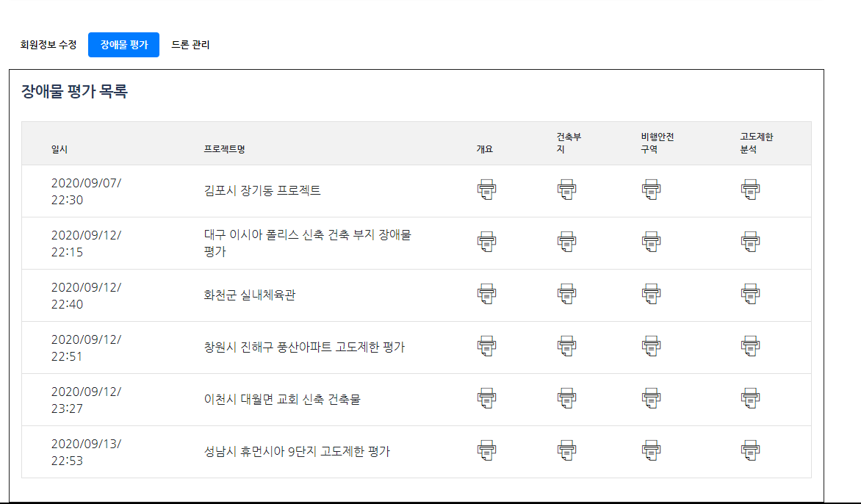Viewport: 861px width, 504px height.
Task: Print 건축부지 report for 김포시 장기동 프로젝트
Action: pos(566,190)
